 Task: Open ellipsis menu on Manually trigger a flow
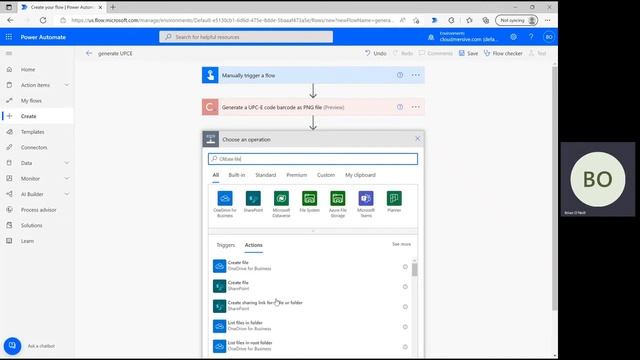click(416, 75)
